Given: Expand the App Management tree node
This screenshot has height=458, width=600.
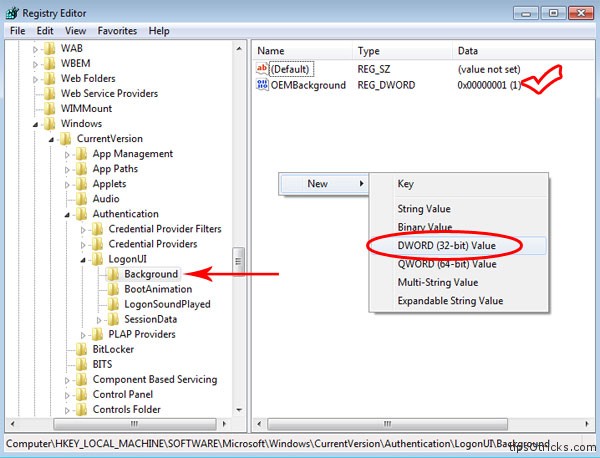Looking at the screenshot, I should [x=68, y=154].
